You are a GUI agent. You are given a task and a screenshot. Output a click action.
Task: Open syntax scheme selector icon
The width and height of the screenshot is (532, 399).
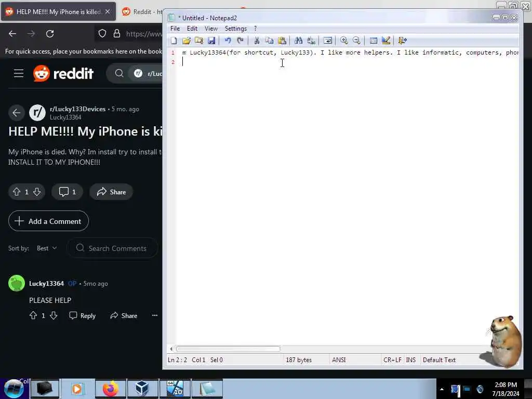click(373, 41)
